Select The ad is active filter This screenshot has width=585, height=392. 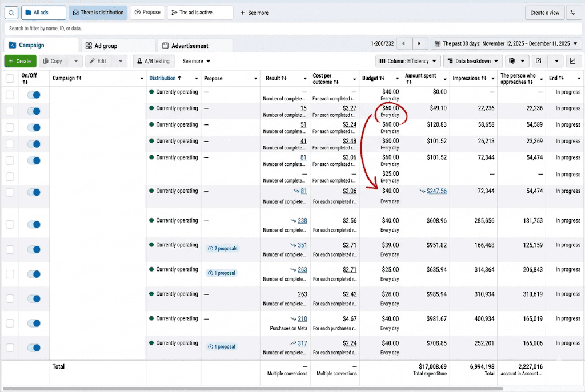pos(200,13)
